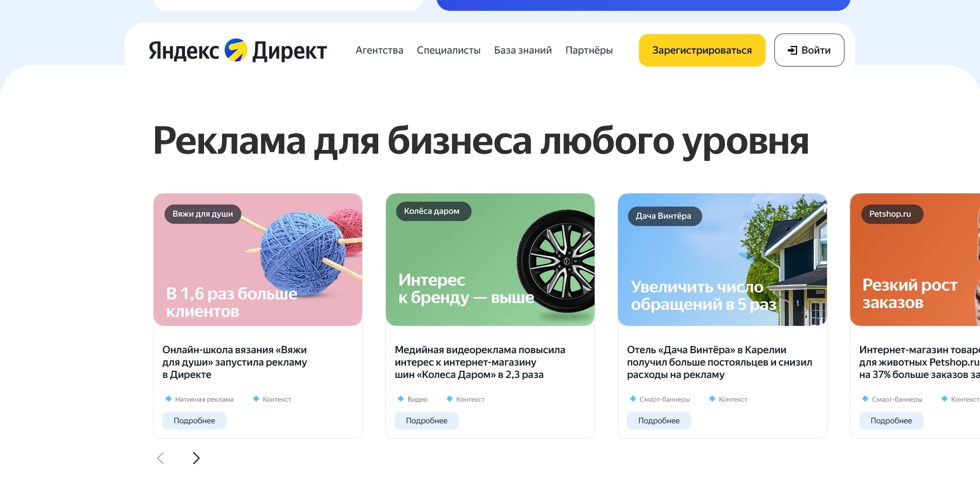Open the Агентства menu item
Viewport: 980px width, 478px height.
pyautogui.click(x=379, y=50)
